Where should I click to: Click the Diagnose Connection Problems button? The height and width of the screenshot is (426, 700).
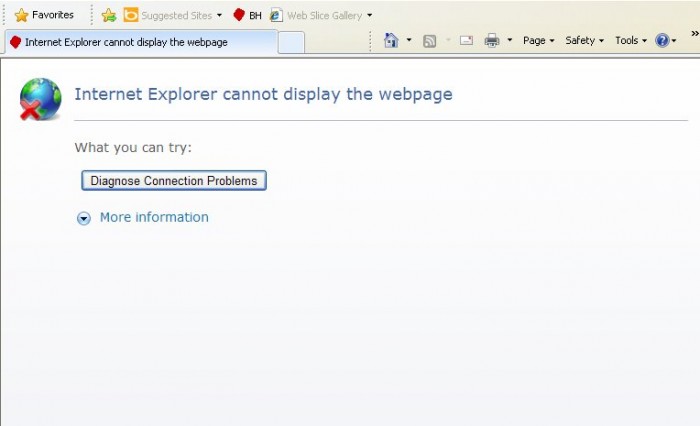(174, 181)
